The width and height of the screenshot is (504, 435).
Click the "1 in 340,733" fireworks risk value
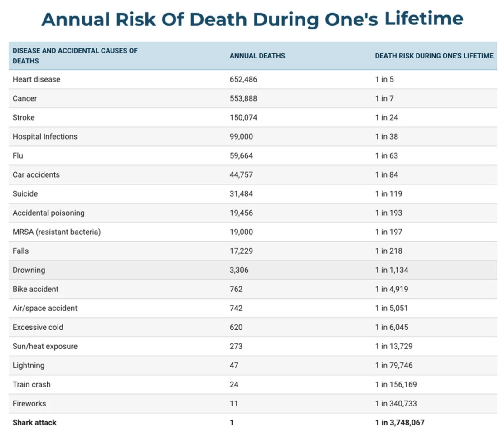pyautogui.click(x=396, y=403)
